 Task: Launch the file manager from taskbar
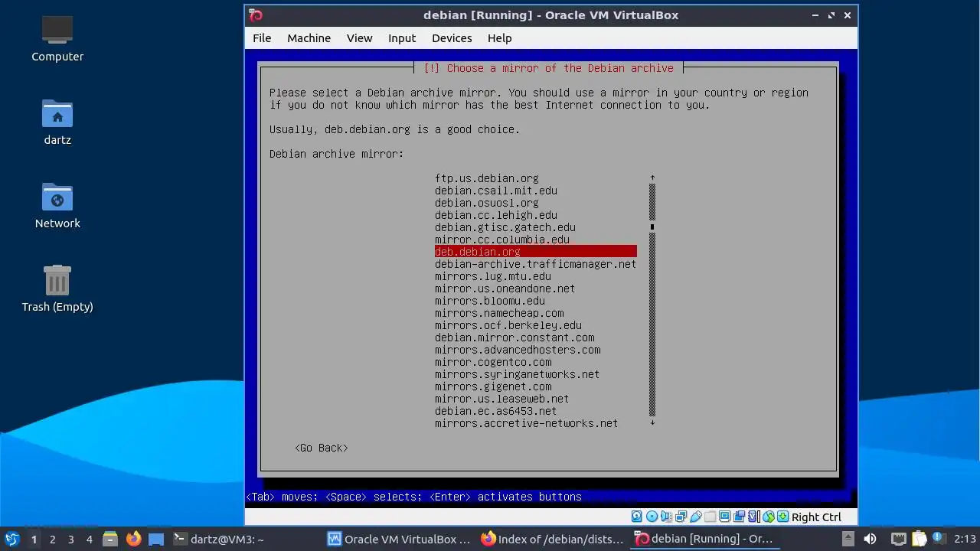pyautogui.click(x=110, y=539)
